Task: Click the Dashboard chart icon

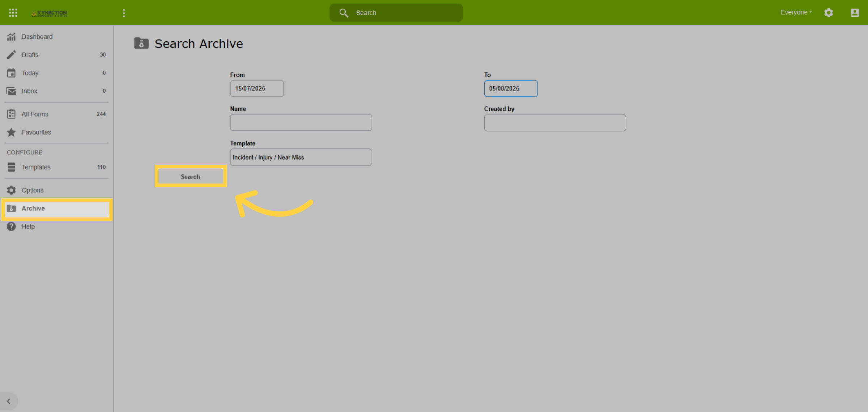Action: tap(11, 37)
